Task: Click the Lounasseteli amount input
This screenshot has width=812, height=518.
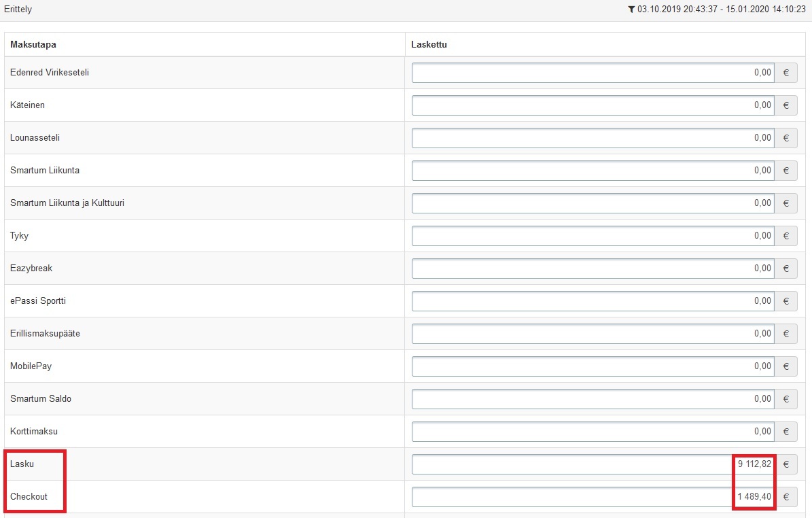Action: click(593, 138)
